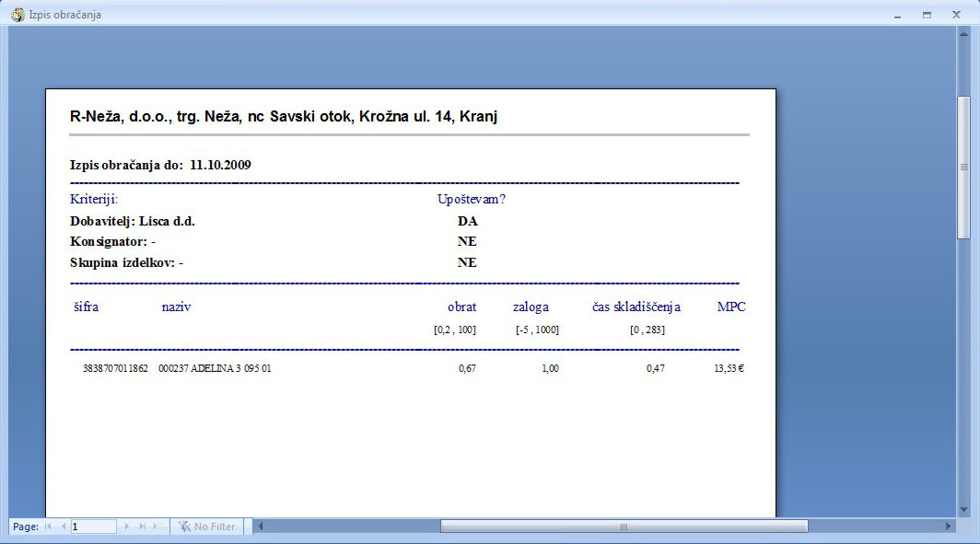Click the 'Dobavitelj: Lisca d.d.' criterion text
This screenshot has height=544, width=980.
click(133, 221)
